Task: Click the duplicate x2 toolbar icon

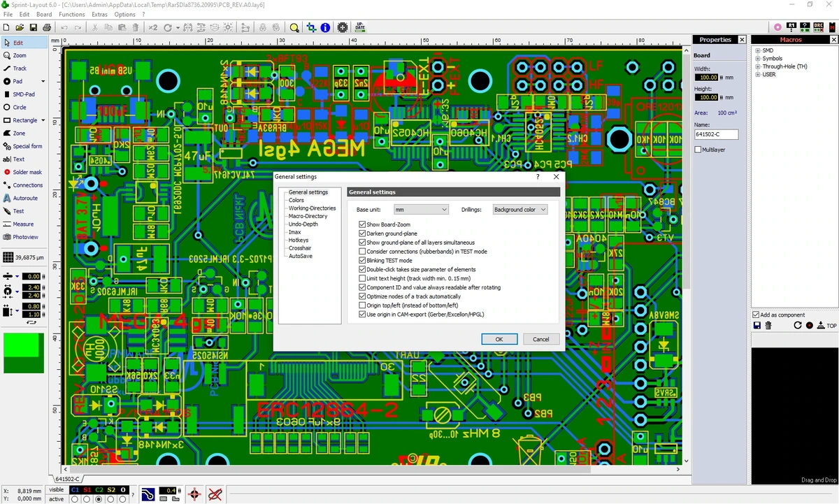Action: [152, 27]
